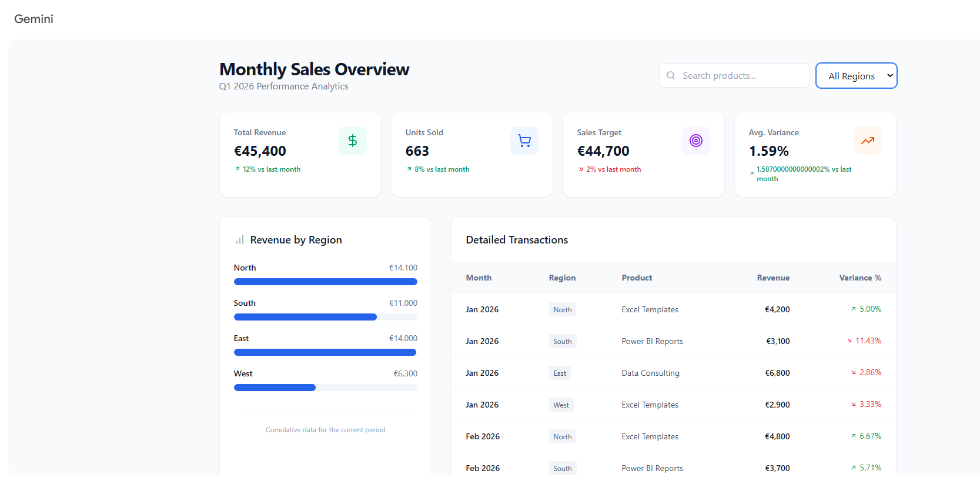Click the magnifier icon in search box
The width and height of the screenshot is (980, 484).
coord(671,75)
